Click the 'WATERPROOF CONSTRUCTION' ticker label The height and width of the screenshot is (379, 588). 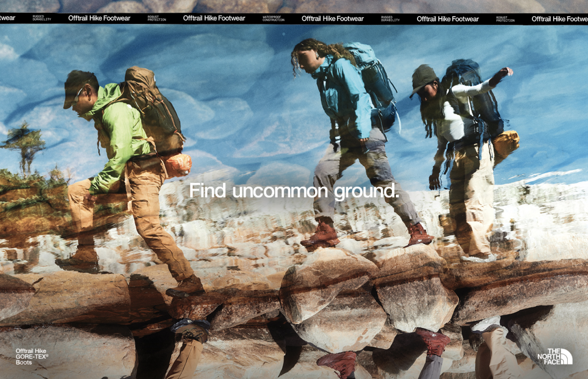(273, 19)
